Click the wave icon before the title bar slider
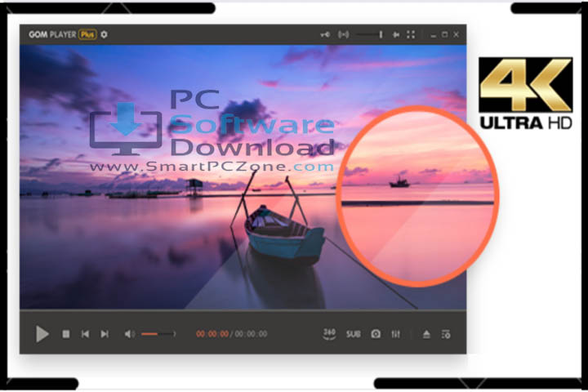The image size is (588, 392). (344, 34)
